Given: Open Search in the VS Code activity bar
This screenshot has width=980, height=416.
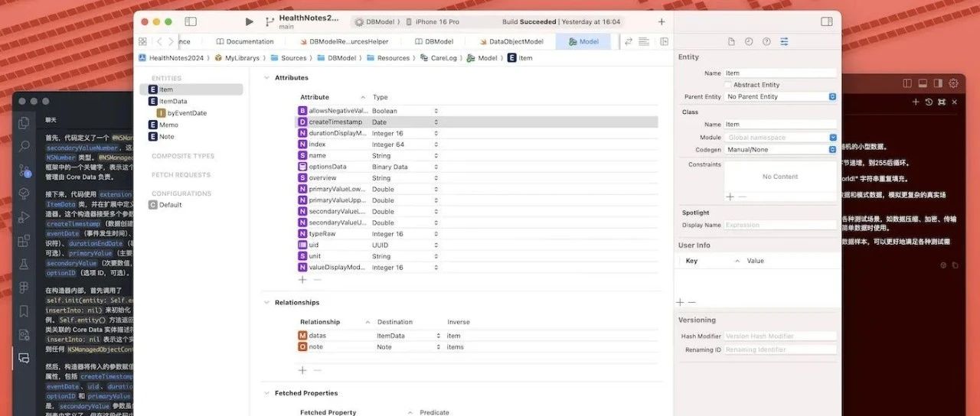Looking at the screenshot, I should tap(24, 146).
